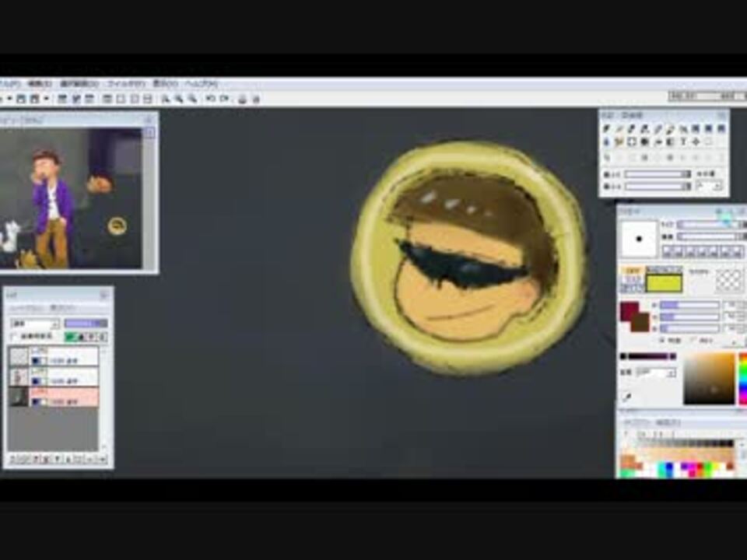Image resolution: width=747 pixels, height=560 pixels.
Task: Select the eyedropper icon in the color panel
Action: [x=627, y=396]
